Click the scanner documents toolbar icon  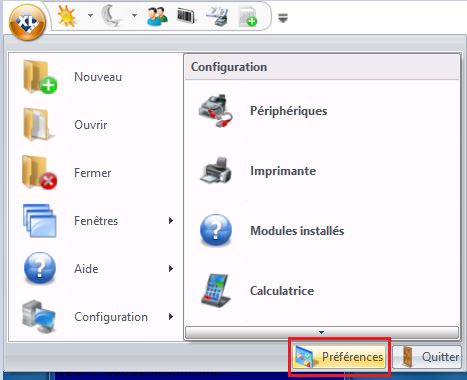pyautogui.click(x=217, y=16)
